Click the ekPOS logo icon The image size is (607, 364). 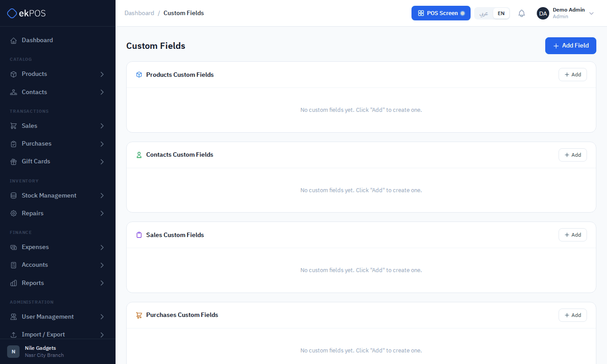tap(12, 13)
